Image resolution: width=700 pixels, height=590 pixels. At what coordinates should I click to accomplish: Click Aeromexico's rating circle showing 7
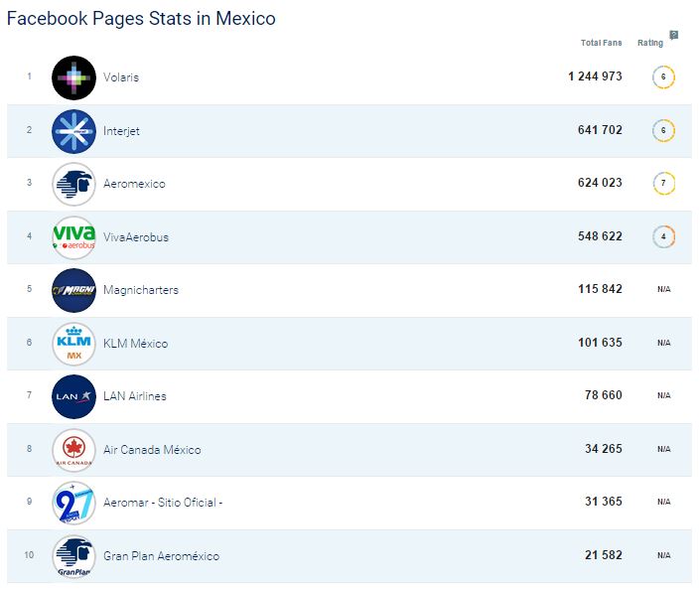point(663,184)
